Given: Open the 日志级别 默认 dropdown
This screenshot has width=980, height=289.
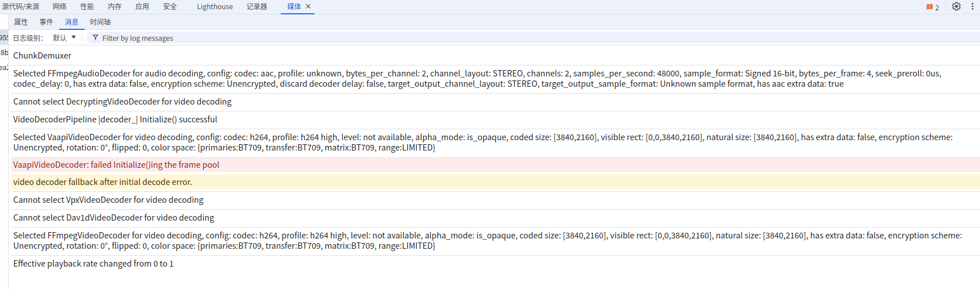Looking at the screenshot, I should 64,37.
